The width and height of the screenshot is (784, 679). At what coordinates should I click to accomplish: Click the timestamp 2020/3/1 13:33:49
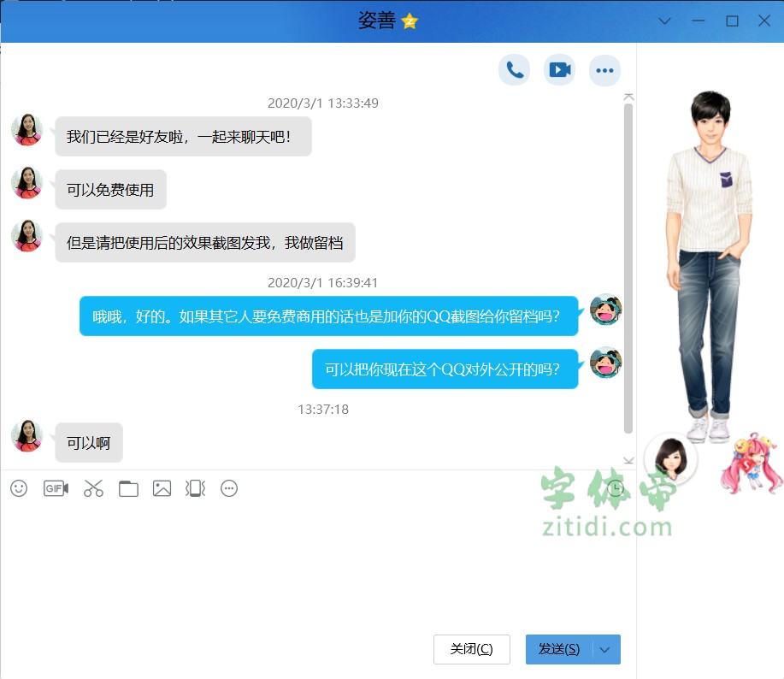323,103
